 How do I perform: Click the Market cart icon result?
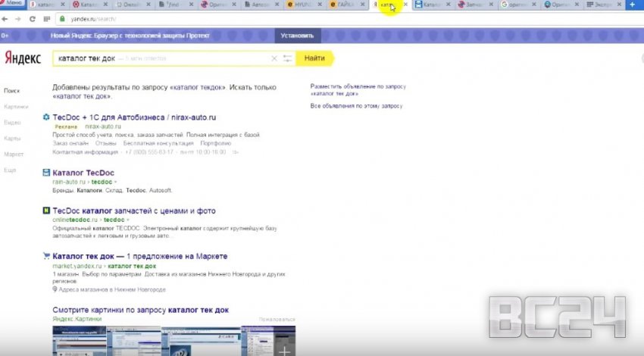[46, 256]
